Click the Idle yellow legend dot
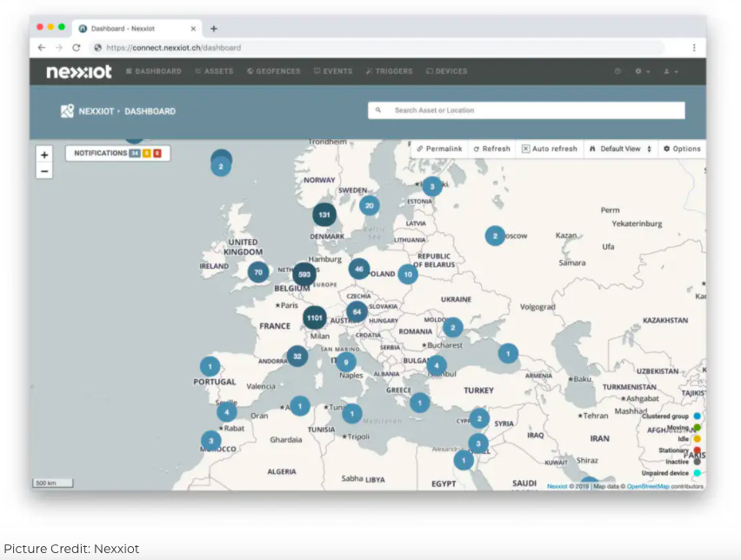The width and height of the screenshot is (741, 560). 697,438
